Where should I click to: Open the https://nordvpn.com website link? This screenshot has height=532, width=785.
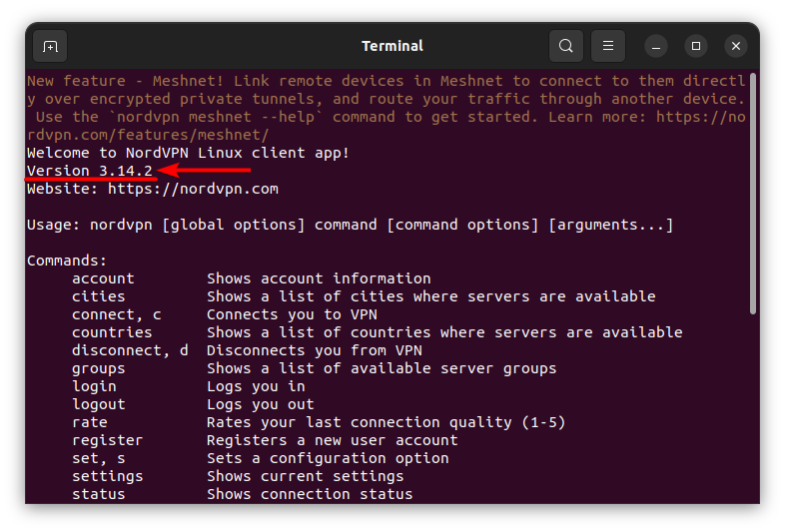pyautogui.click(x=193, y=189)
